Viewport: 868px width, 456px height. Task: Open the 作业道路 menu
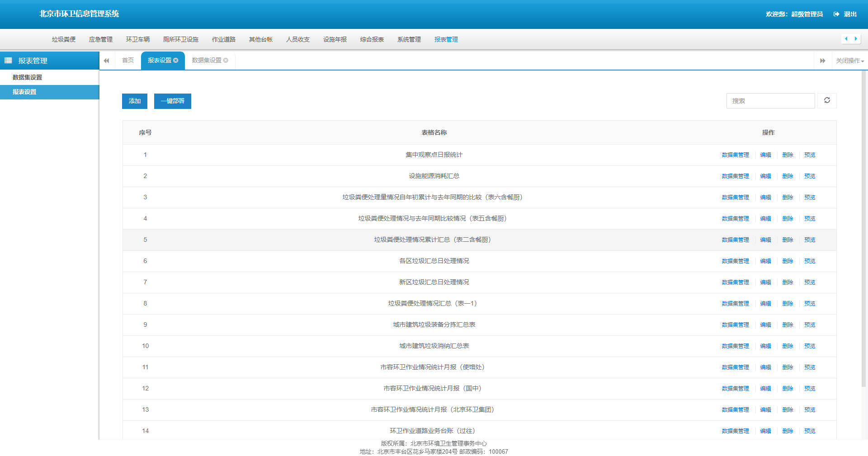pyautogui.click(x=224, y=39)
